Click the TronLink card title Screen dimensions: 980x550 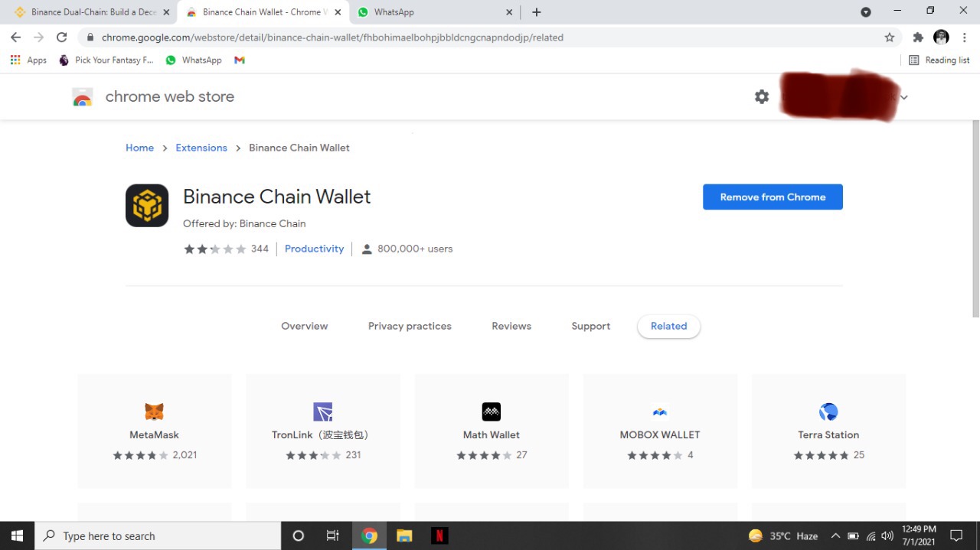coord(322,434)
